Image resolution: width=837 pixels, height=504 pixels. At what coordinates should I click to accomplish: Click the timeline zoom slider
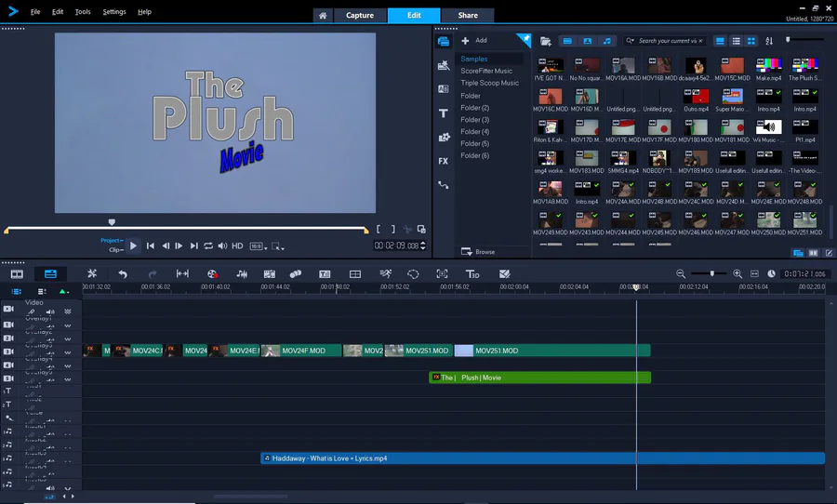coord(712,273)
